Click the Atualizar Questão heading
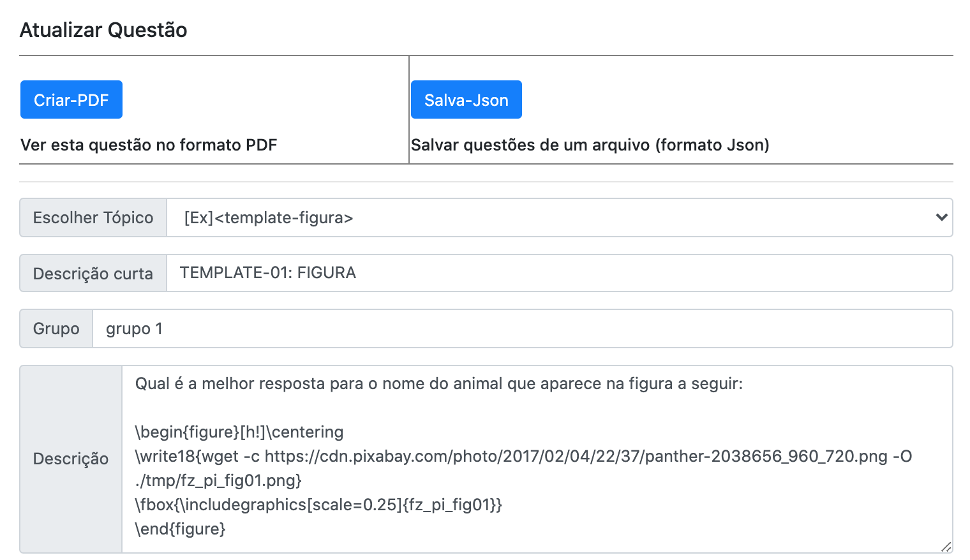This screenshot has width=970, height=560. pyautogui.click(x=103, y=30)
